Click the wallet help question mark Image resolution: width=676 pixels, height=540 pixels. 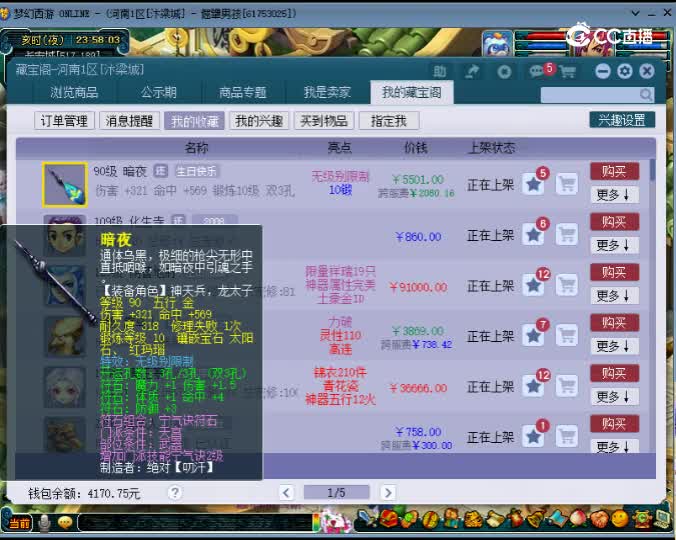tap(175, 492)
